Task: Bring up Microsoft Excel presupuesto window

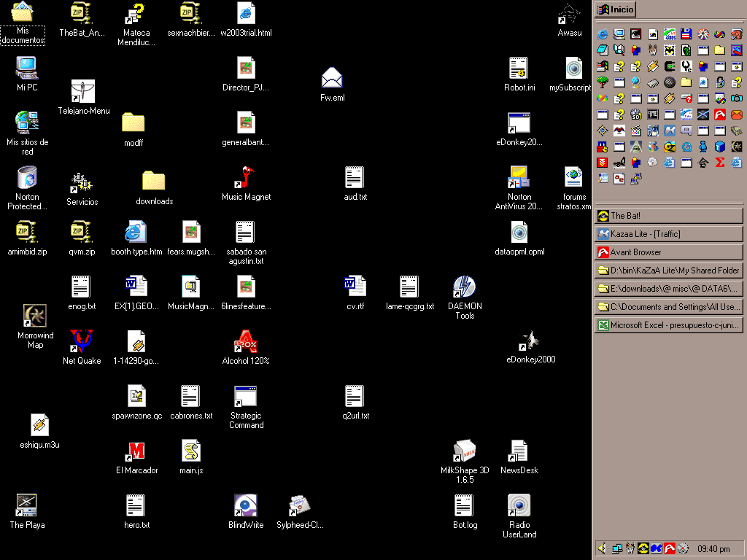Action: [x=668, y=325]
